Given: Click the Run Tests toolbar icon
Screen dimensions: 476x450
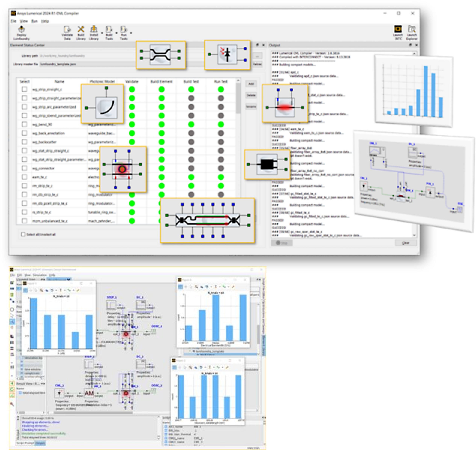Looking at the screenshot, I should 124,33.
